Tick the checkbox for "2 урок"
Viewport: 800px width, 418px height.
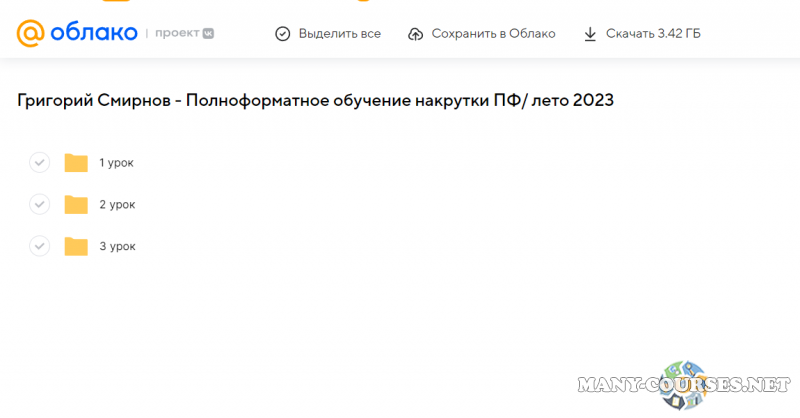tap(39, 204)
